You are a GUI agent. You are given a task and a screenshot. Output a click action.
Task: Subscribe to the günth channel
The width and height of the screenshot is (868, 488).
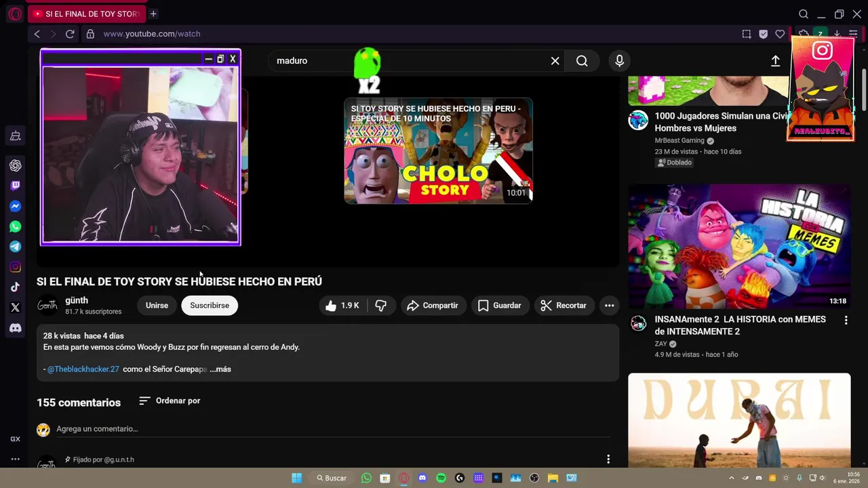[210, 306]
